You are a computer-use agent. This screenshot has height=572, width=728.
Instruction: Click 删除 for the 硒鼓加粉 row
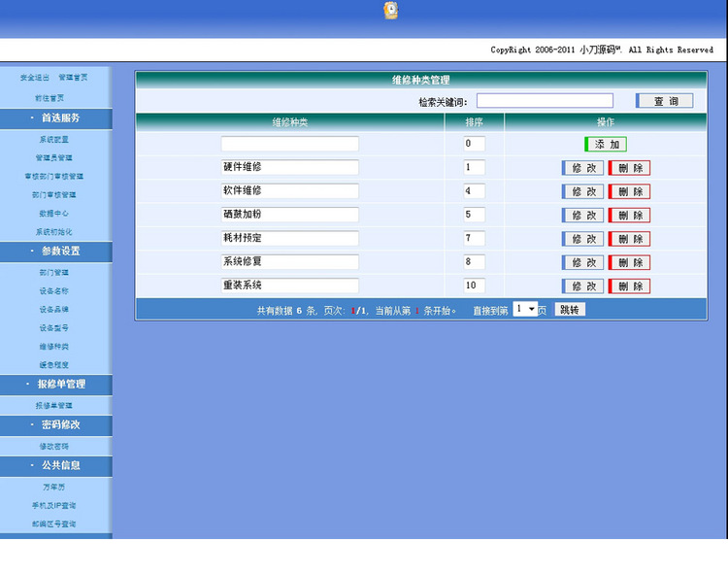click(629, 216)
